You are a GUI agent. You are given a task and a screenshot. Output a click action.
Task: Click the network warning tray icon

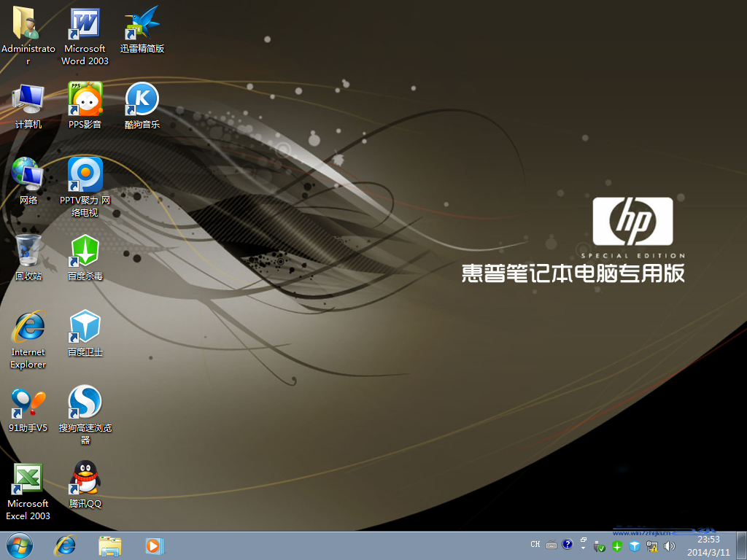point(652,546)
